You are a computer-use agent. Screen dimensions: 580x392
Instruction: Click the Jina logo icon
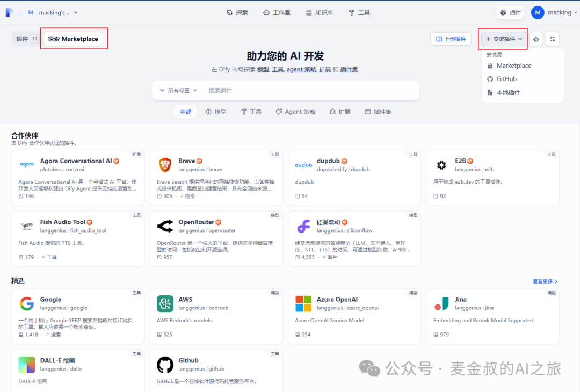pyautogui.click(x=441, y=303)
